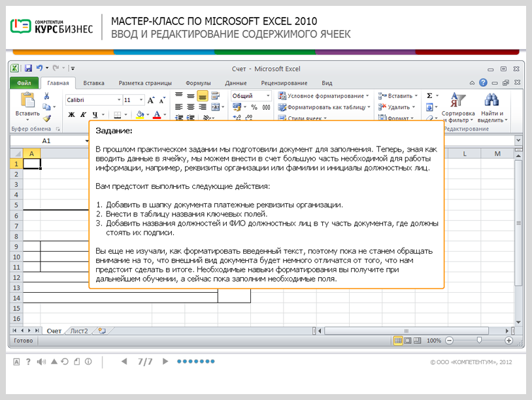Viewport: 532px width, 400px height.
Task: Open the Вставить cells dropdown in ribbon
Action: coord(398,96)
